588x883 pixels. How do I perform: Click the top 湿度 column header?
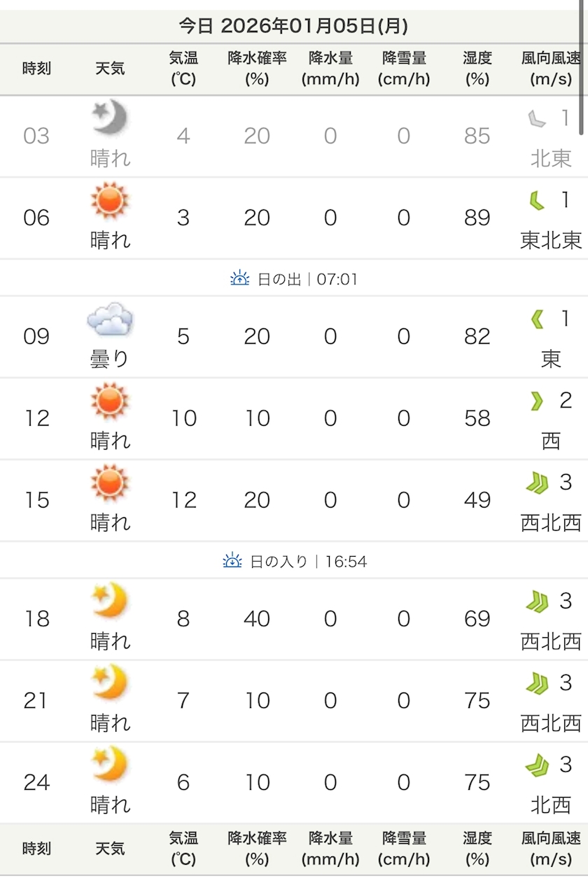(477, 69)
